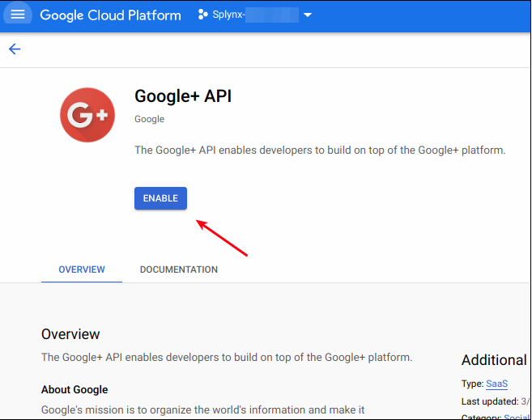Switch to the OVERVIEW tab

click(x=81, y=269)
